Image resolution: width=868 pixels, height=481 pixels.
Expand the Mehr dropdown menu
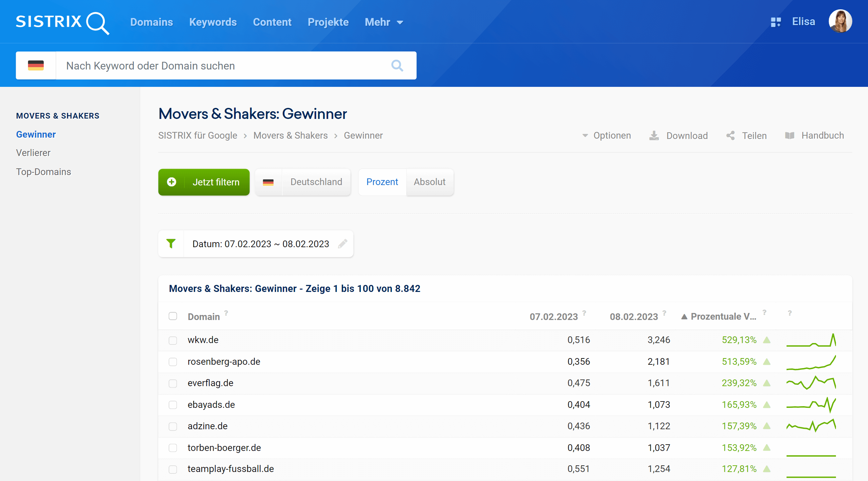(x=384, y=22)
